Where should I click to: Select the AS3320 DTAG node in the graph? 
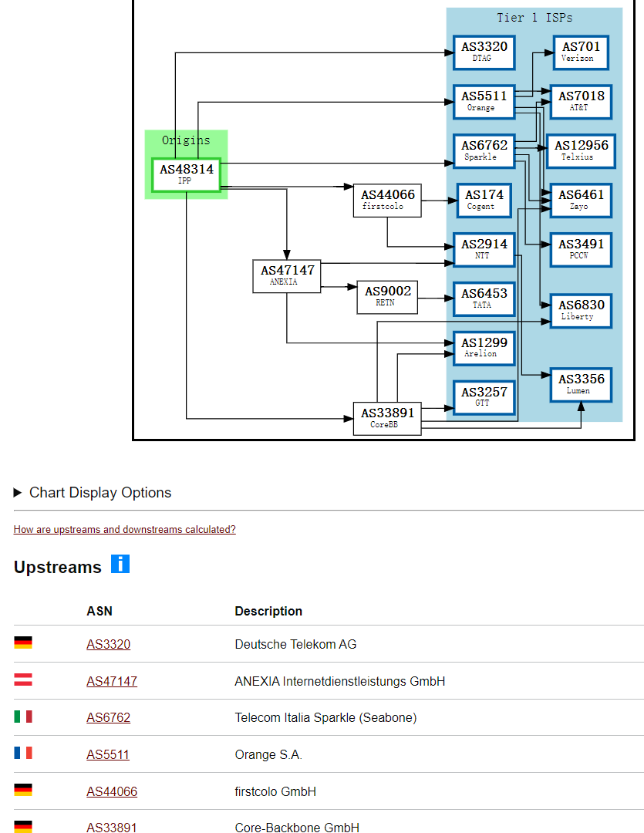pyautogui.click(x=484, y=52)
